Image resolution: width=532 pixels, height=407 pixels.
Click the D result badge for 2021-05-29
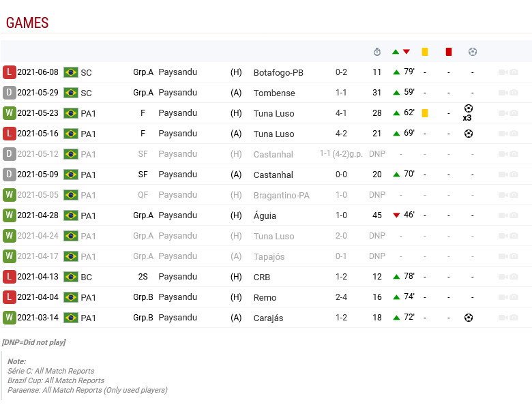9,93
